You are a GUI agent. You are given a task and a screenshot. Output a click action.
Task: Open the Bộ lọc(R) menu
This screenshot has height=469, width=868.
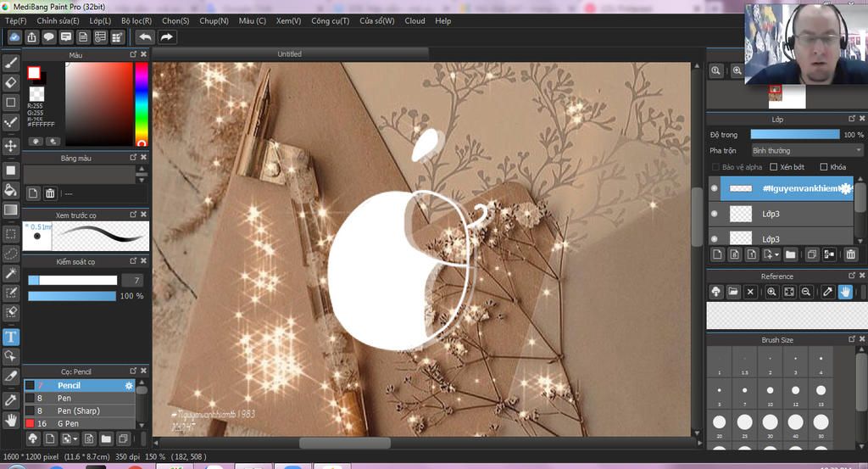pyautogui.click(x=136, y=20)
